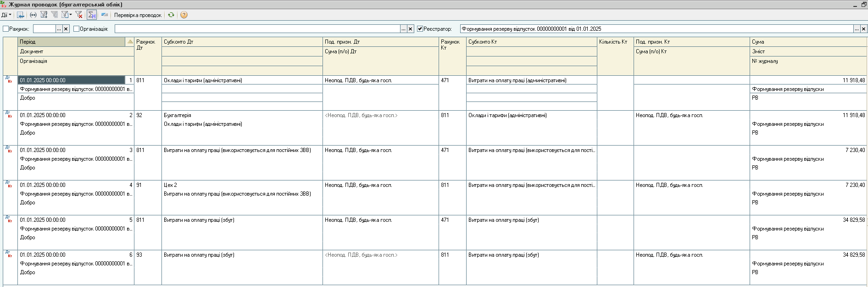Clear the Реєстратор field with X
Image resolution: width=868 pixels, height=287 pixels.
tap(864, 29)
